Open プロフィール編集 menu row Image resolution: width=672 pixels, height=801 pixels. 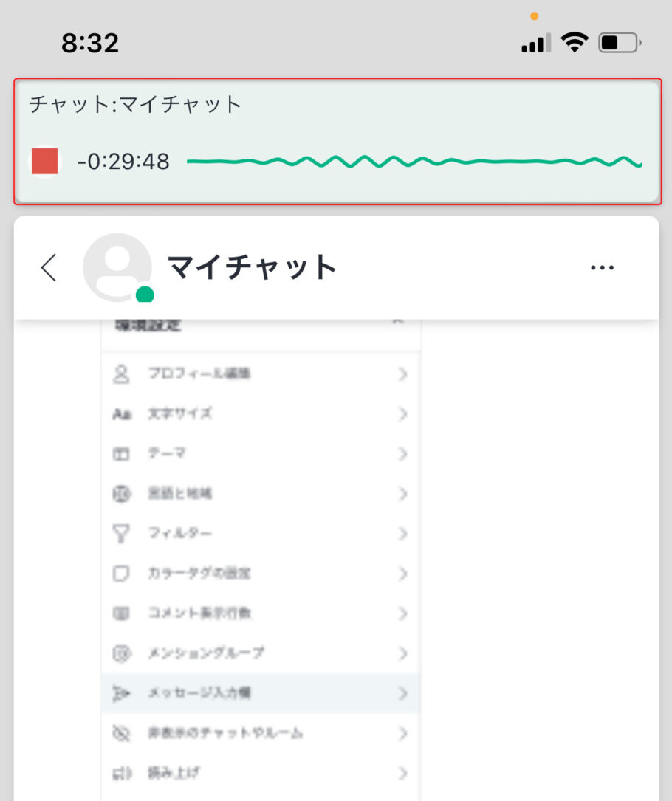tap(261, 374)
